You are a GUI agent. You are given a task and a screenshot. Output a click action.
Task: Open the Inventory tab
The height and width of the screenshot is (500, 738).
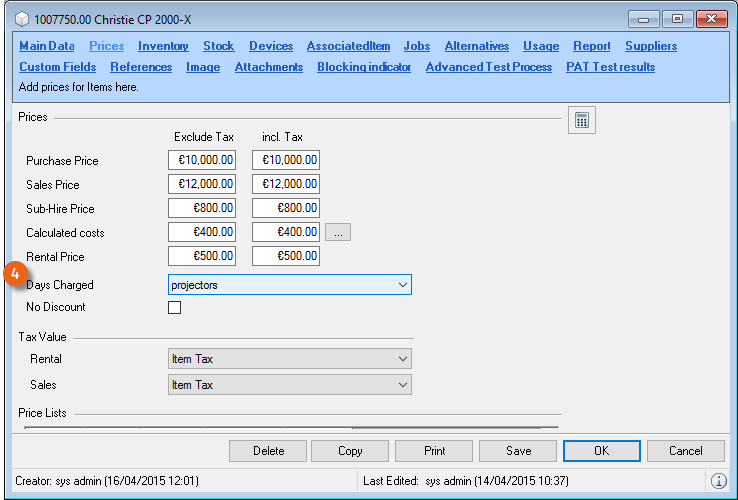point(163,46)
